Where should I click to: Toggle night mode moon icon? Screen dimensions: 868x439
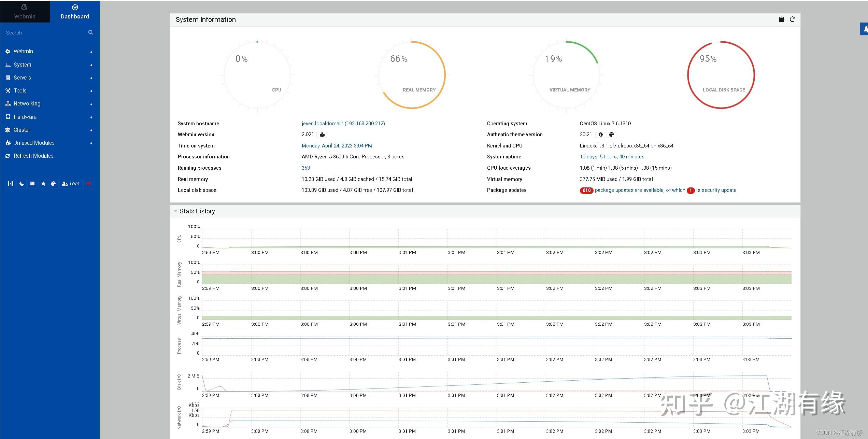click(22, 184)
